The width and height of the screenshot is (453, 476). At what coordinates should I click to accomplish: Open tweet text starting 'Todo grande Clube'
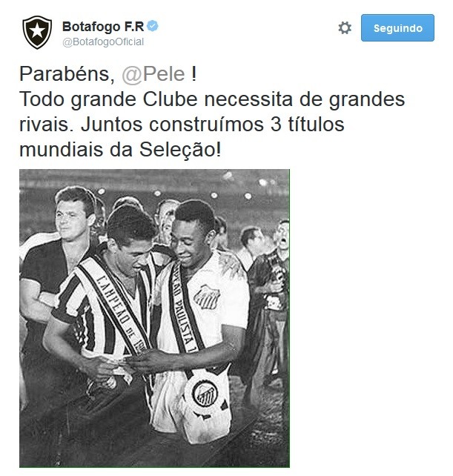click(x=212, y=125)
